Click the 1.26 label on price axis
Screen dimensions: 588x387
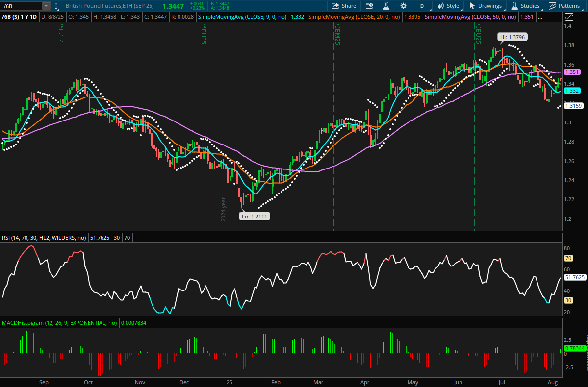569,161
